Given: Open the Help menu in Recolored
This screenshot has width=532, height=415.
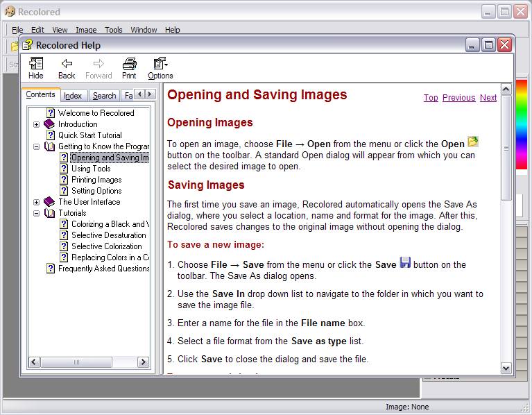Looking at the screenshot, I should coord(172,30).
